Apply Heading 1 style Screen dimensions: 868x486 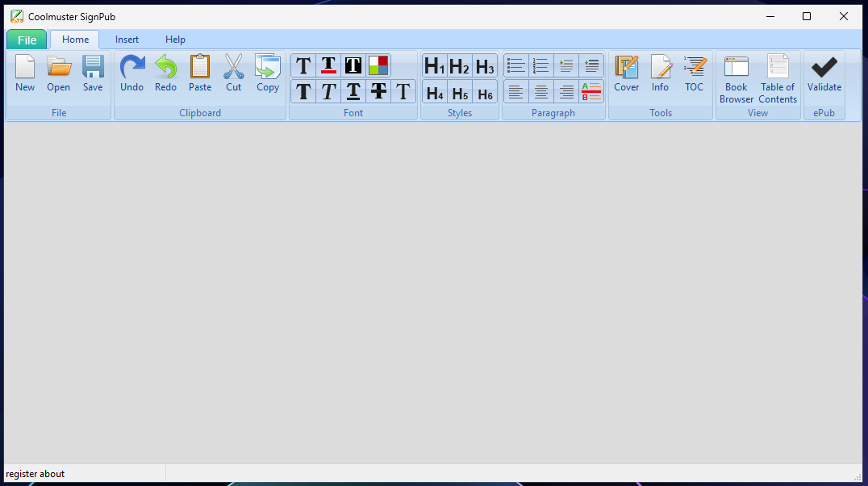point(435,66)
